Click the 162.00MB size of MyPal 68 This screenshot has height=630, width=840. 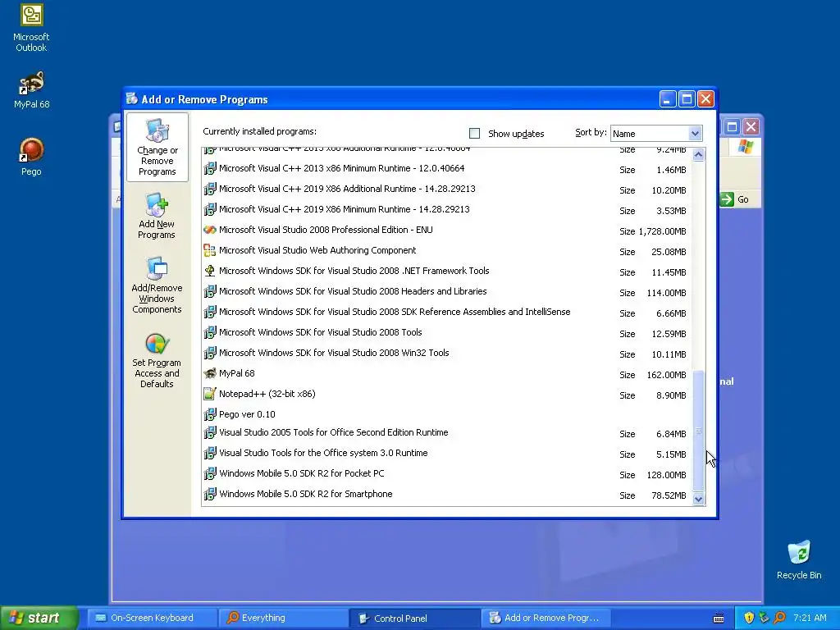coord(666,375)
